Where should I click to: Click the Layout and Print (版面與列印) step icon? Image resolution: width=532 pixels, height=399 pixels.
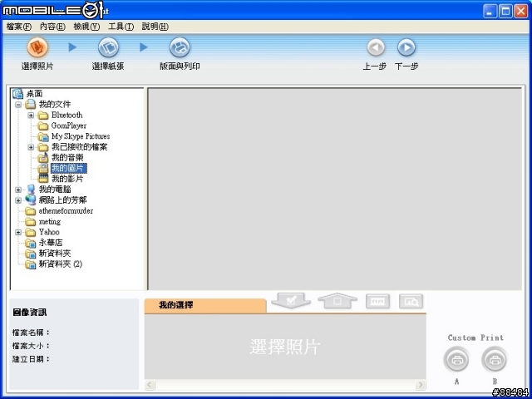coord(180,47)
